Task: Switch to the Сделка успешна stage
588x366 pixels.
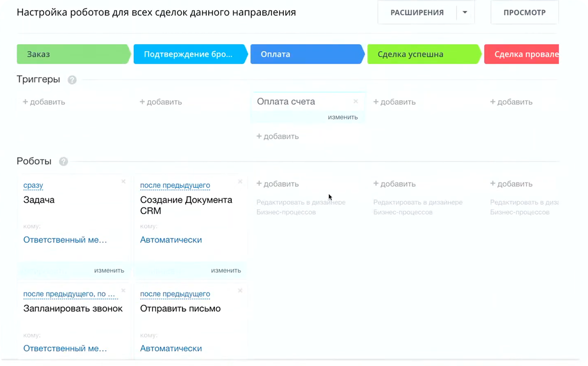Action: (x=423, y=54)
